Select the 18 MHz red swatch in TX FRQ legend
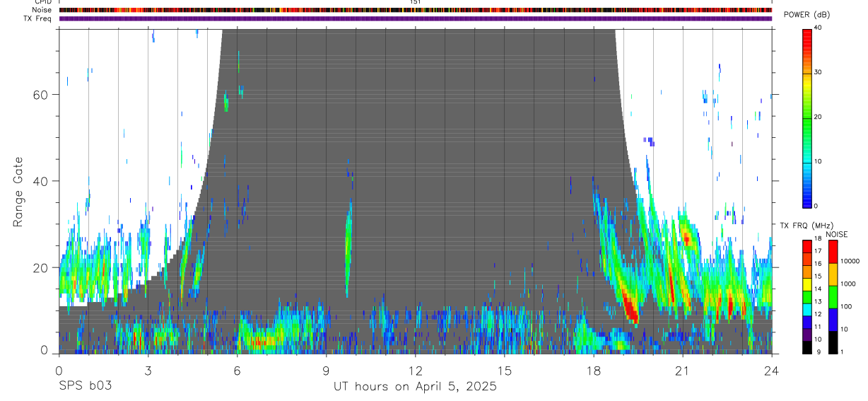868x401 pixels. click(x=807, y=246)
